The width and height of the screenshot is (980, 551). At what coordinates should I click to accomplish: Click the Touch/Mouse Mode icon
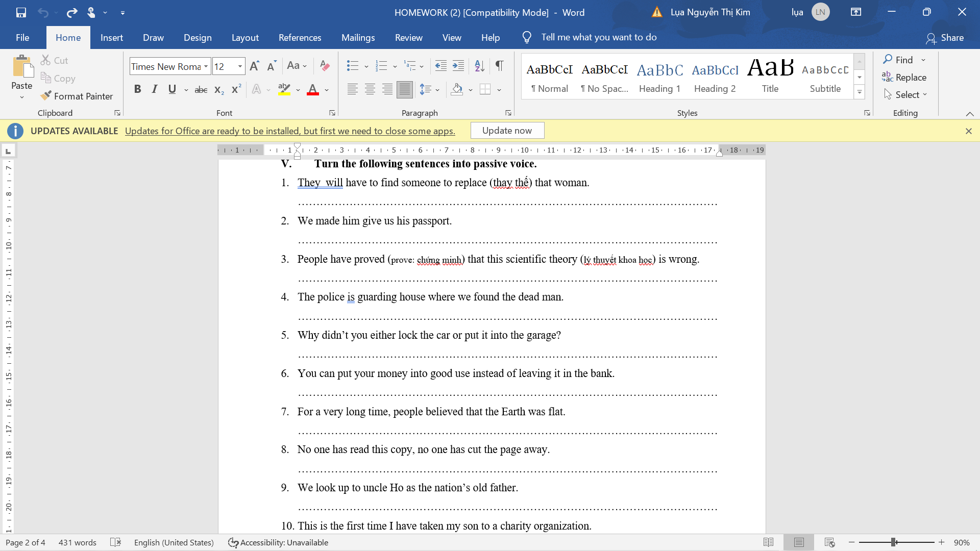click(91, 12)
